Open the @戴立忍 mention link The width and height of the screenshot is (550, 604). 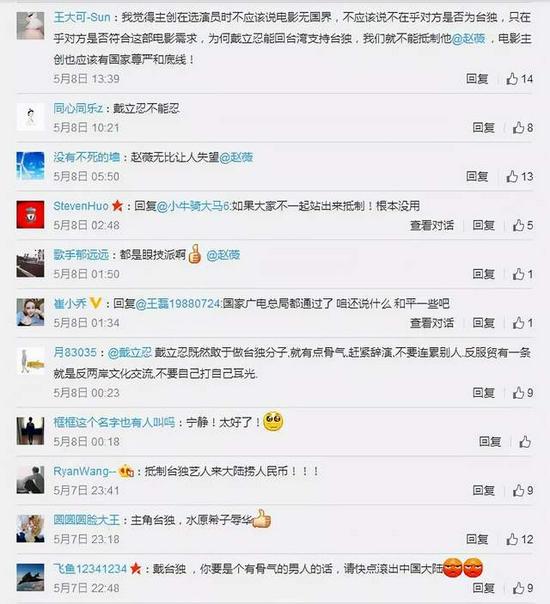tap(130, 352)
